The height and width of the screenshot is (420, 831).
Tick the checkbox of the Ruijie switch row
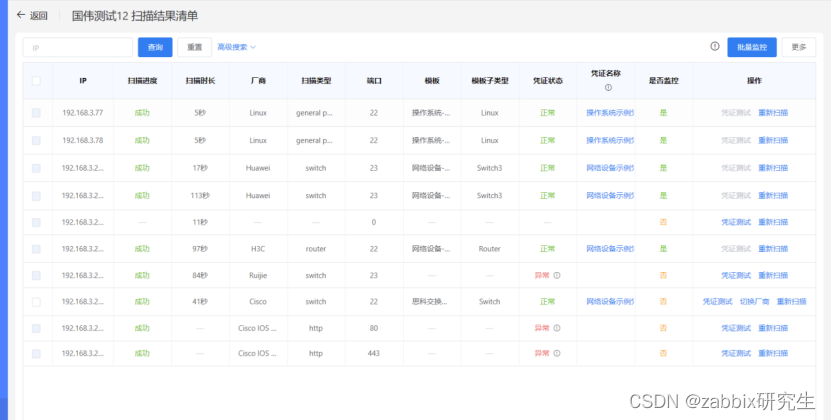tap(36, 275)
